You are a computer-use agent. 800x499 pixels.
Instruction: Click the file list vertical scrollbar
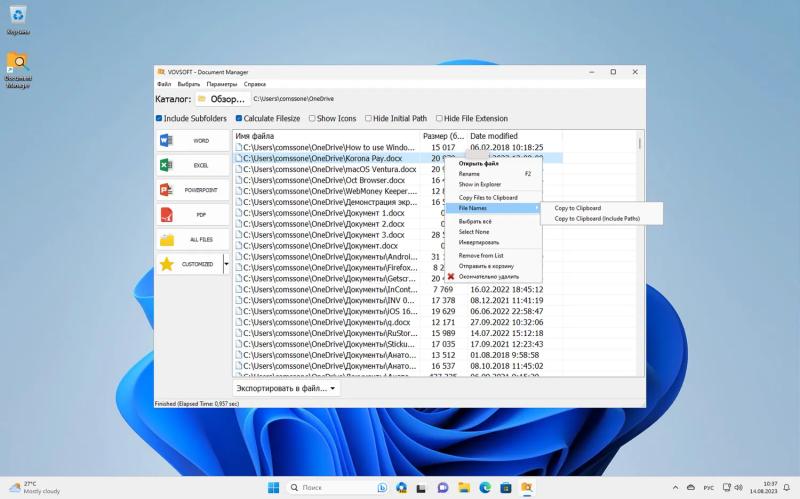click(x=640, y=254)
